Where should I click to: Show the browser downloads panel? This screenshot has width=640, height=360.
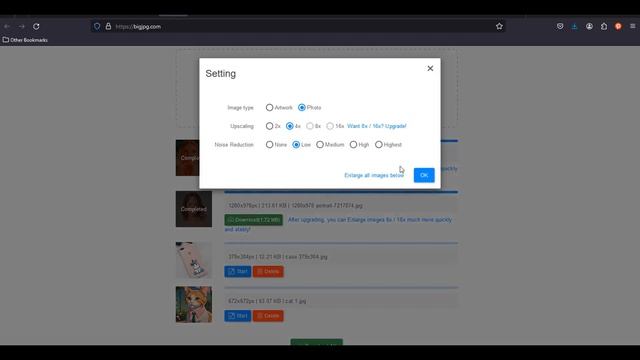[x=574, y=26]
